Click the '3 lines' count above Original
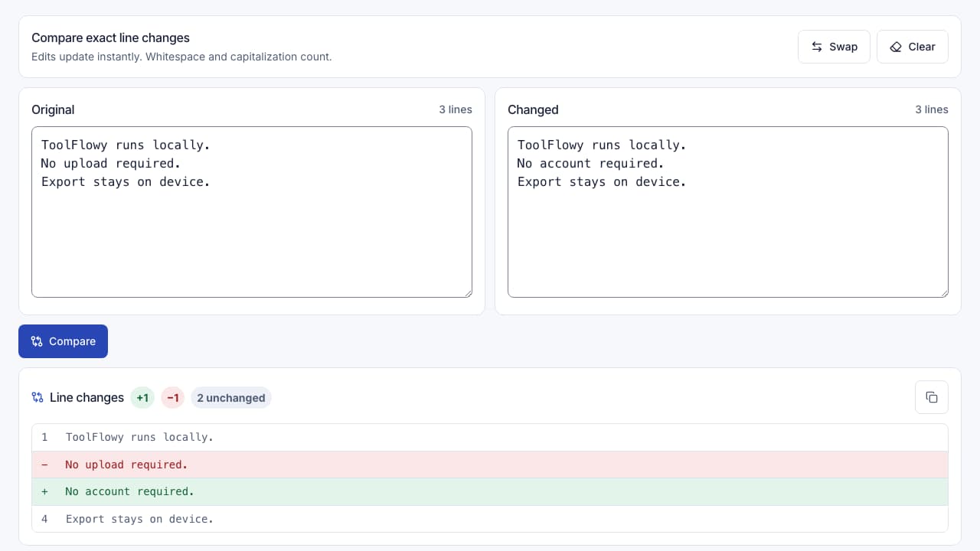980x551 pixels. (456, 109)
